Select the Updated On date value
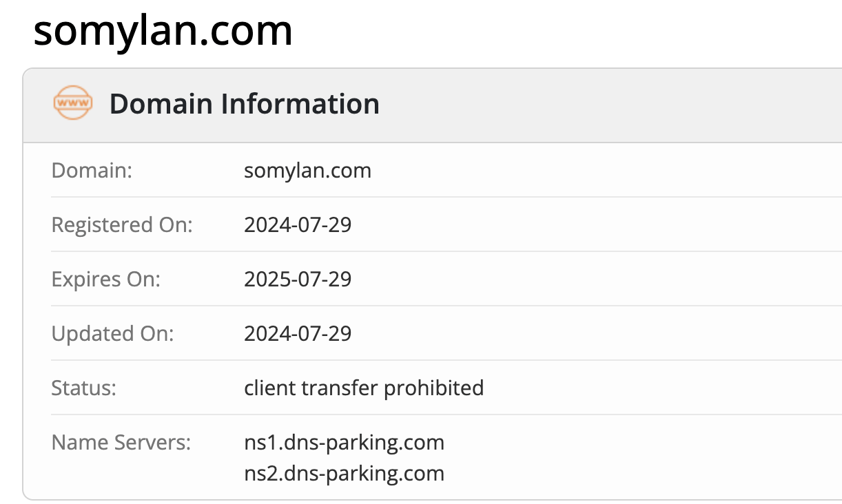Screen dimensions: 842x504 [x=298, y=333]
